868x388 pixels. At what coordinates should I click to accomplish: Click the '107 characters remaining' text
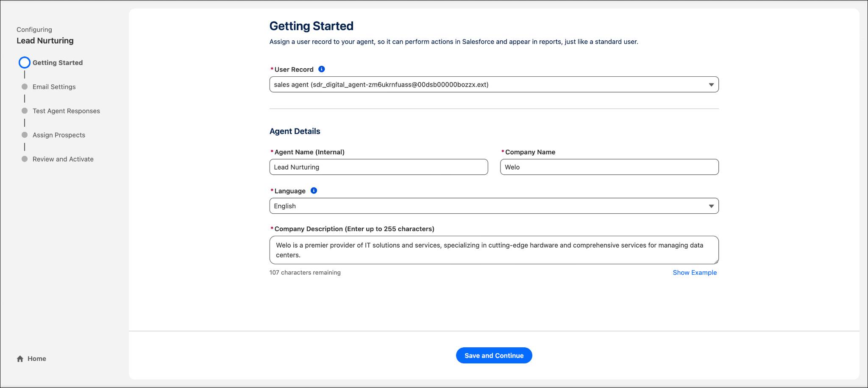coord(305,273)
